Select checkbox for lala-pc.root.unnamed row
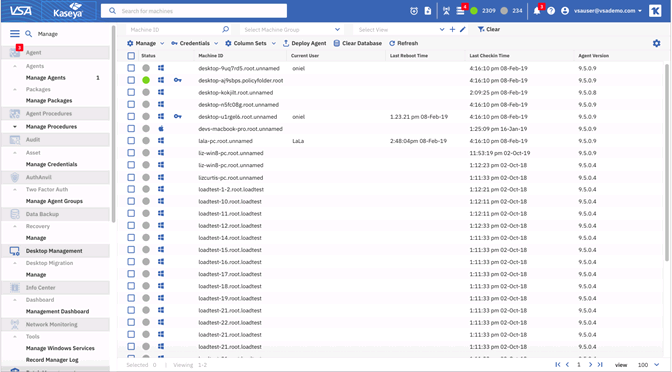Screen dimensions: 672x372 coord(131,141)
